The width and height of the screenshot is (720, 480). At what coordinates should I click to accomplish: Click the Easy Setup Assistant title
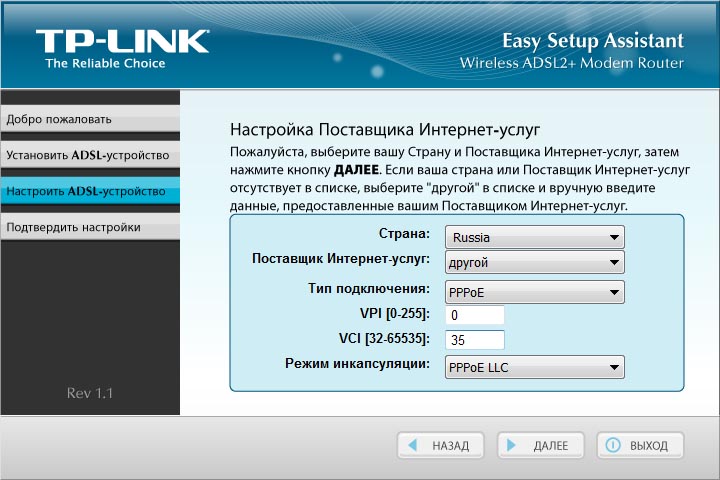(x=593, y=41)
